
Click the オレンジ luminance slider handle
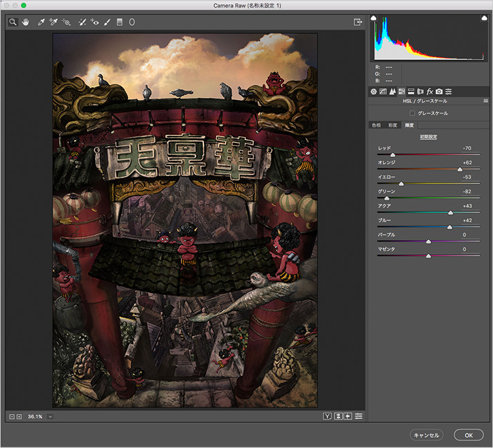pyautogui.click(x=460, y=169)
